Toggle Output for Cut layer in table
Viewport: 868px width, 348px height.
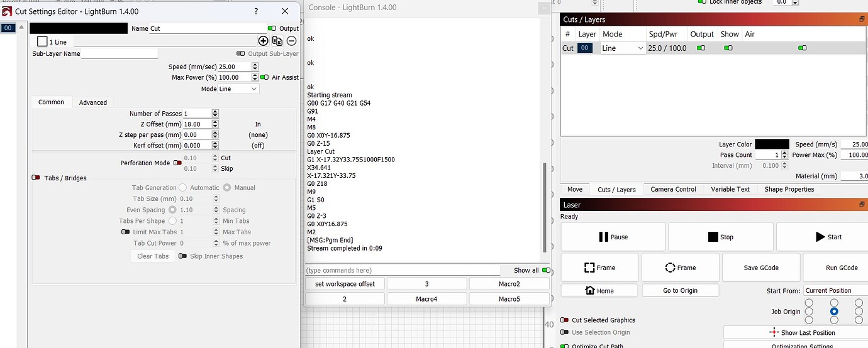tap(701, 48)
